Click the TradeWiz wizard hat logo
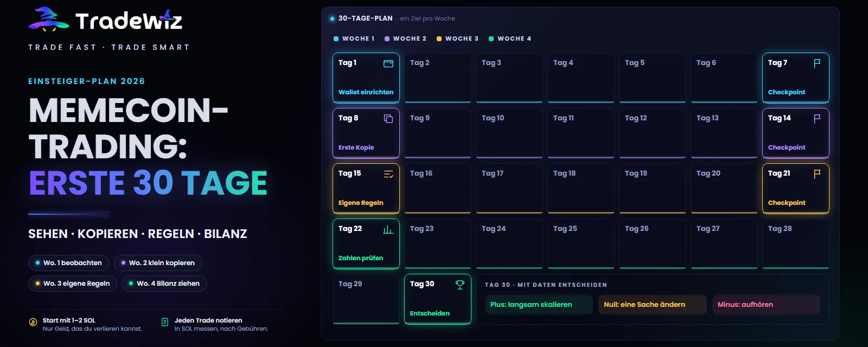The image size is (868, 347). tap(49, 19)
